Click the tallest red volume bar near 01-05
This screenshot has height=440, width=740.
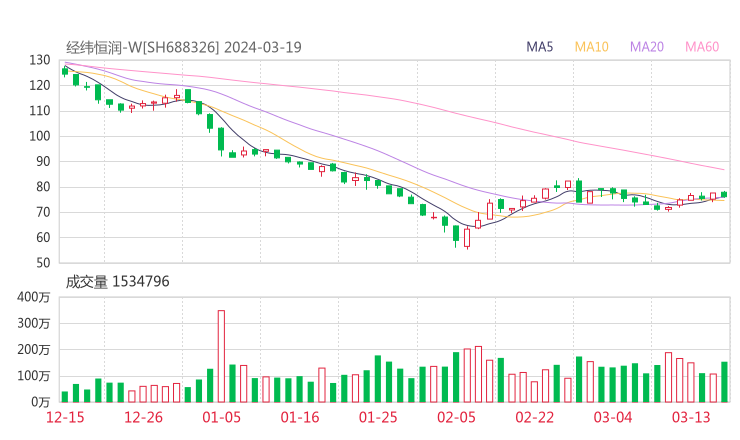point(221,356)
